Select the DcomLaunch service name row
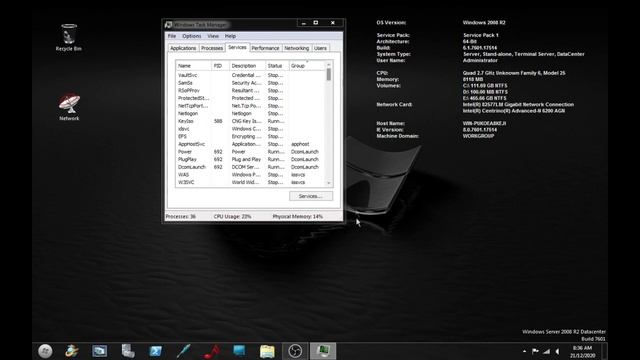 [x=251, y=167]
